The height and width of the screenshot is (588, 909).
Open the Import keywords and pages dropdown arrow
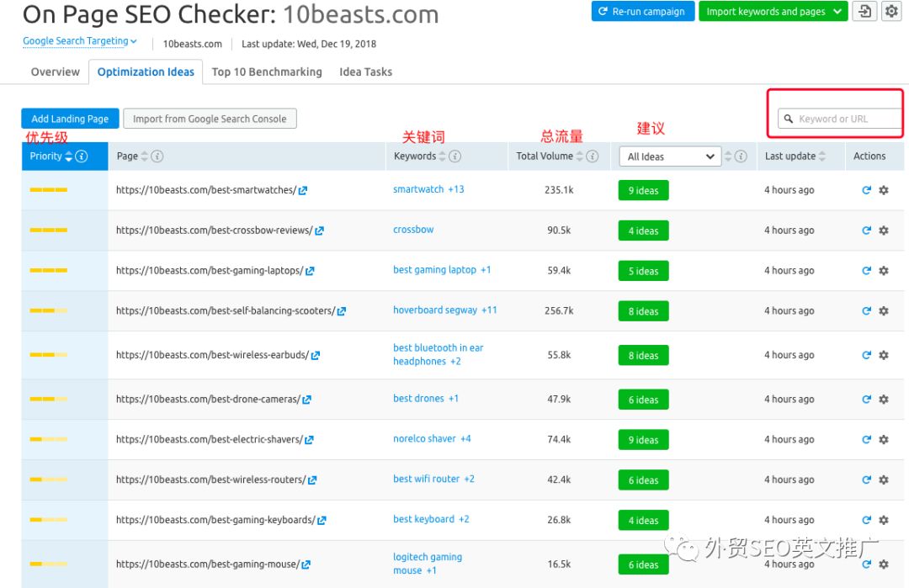tap(837, 12)
